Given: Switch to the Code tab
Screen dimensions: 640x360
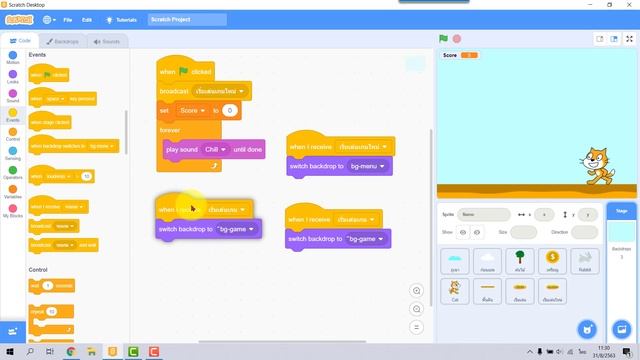Looking at the screenshot, I should pos(20,41).
